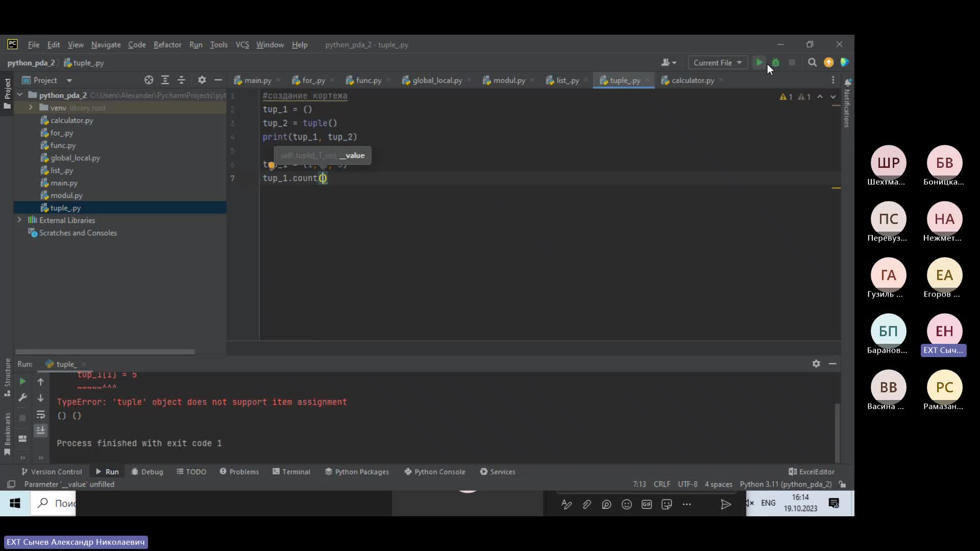Open Python Packages tool window
The image size is (980, 551).
click(357, 471)
